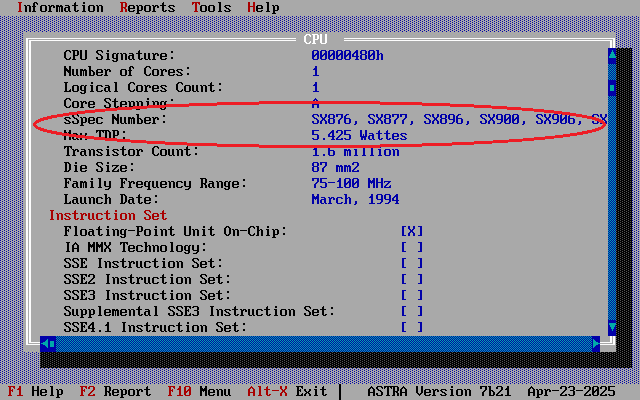This screenshot has width=640, height=400.
Task: Click the 75-100 MHz frequency range value
Action: click(351, 183)
